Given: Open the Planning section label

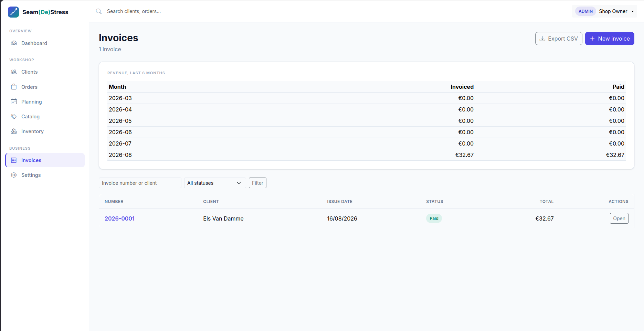Looking at the screenshot, I should (x=31, y=102).
